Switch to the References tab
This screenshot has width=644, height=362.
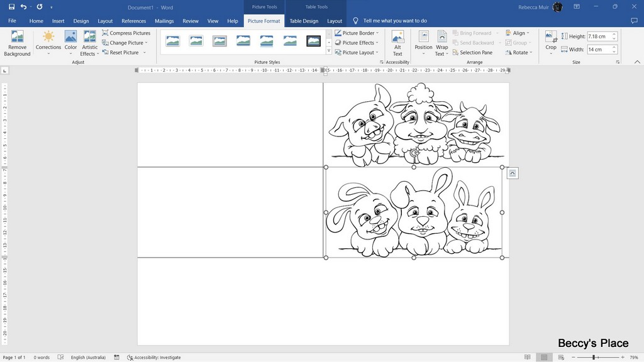[133, 21]
